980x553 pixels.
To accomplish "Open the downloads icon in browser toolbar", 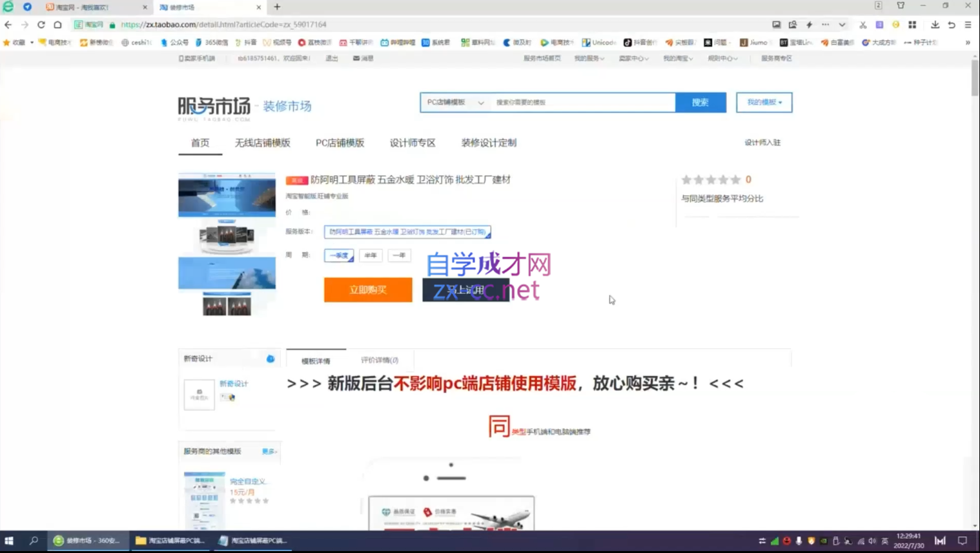I will (x=935, y=25).
